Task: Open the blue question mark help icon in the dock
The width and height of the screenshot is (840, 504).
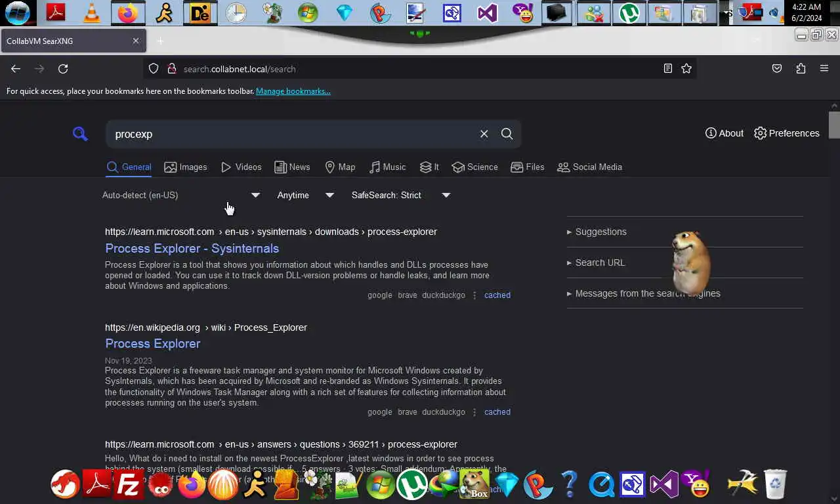Action: click(569, 485)
